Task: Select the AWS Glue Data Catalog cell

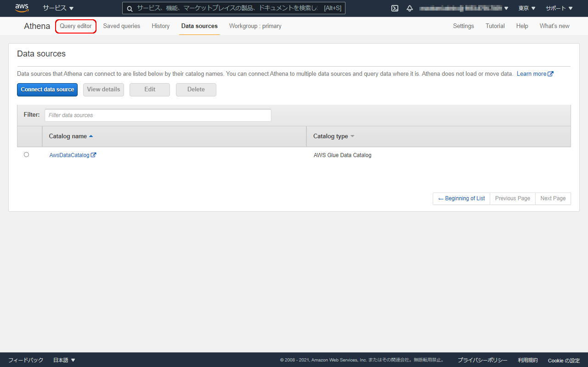Action: 343,155
